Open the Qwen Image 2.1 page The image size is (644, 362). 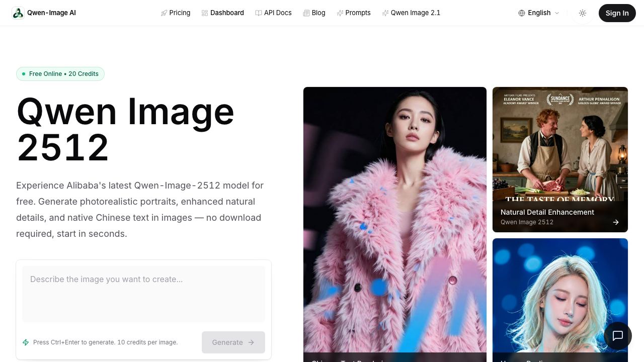click(x=411, y=13)
